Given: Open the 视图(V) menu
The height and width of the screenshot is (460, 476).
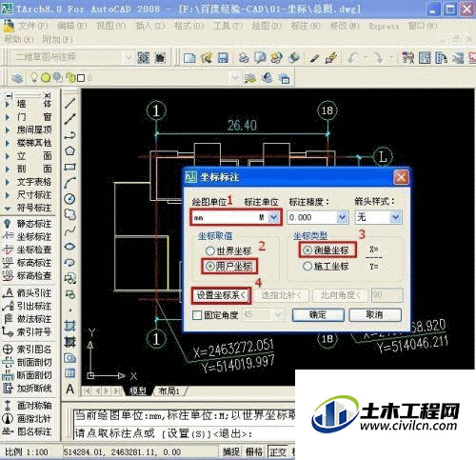Looking at the screenshot, I should tap(111, 26).
